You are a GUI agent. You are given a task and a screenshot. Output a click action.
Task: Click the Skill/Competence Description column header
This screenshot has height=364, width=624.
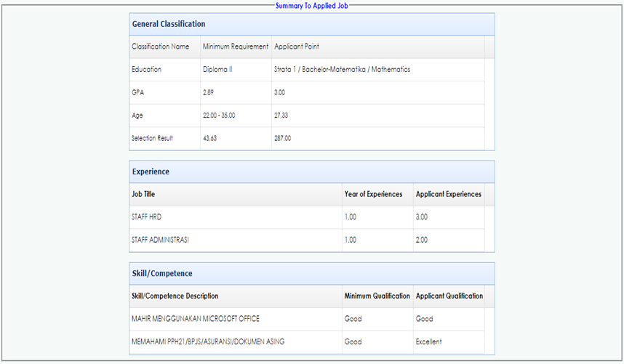175,296
